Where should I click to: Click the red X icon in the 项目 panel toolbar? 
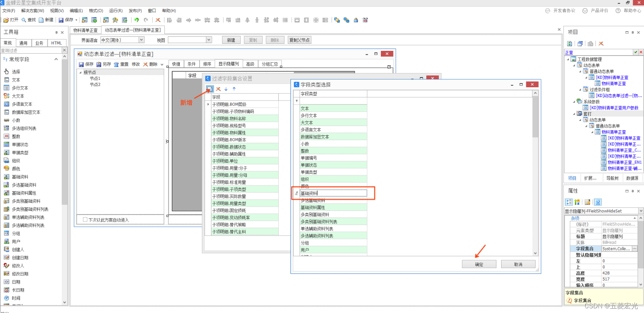tap(601, 43)
